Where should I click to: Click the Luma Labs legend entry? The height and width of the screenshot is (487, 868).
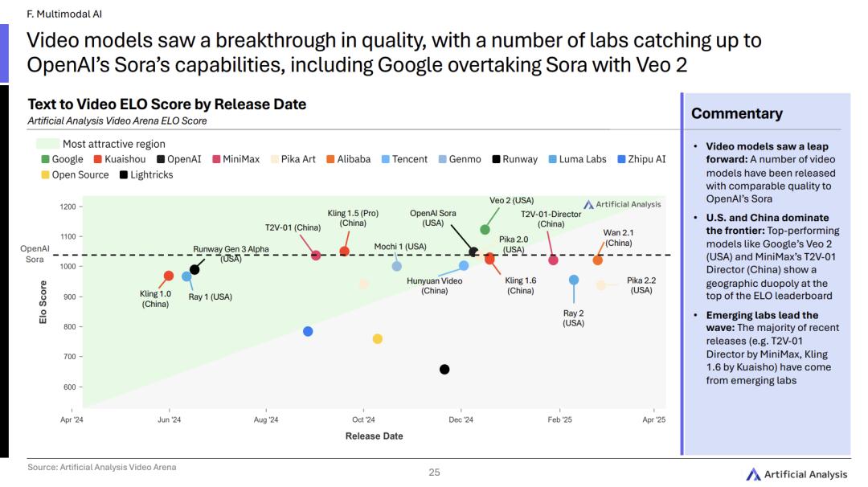pyautogui.click(x=577, y=159)
